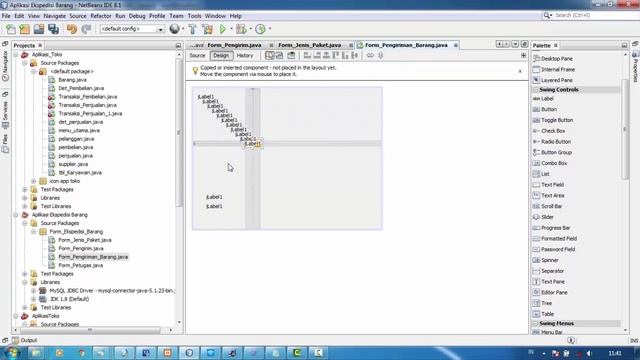
Task: Collapse the Aplikasi_Toko project node
Action: coord(16,54)
